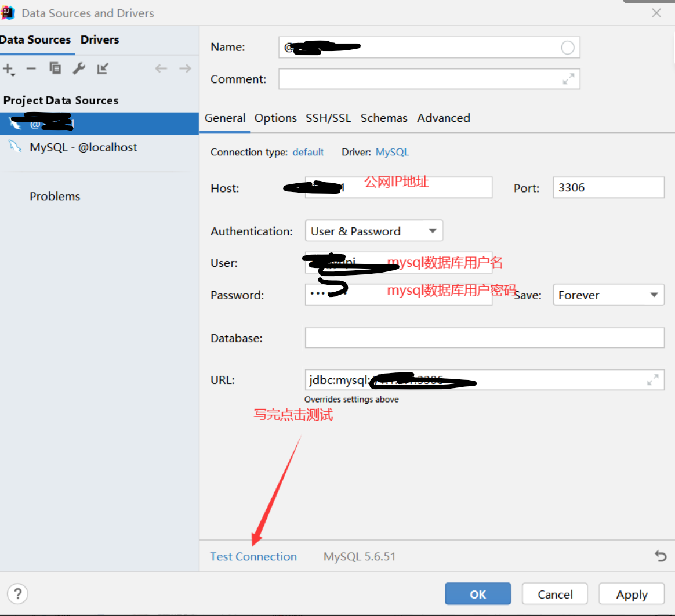Click the add data source plus icon

click(9, 69)
